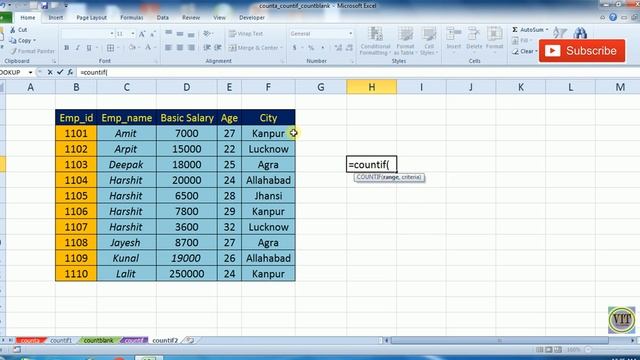The image size is (640, 360).
Task: Click the Fill Color bucket
Action: tap(132, 48)
